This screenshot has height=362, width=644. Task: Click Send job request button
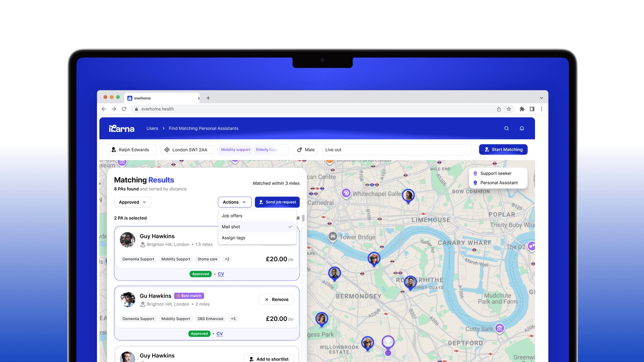click(x=277, y=202)
